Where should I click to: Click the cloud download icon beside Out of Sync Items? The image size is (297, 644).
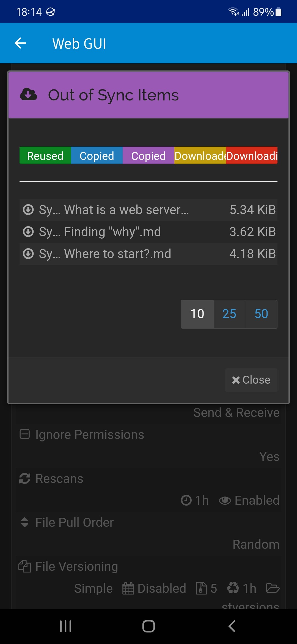28,95
